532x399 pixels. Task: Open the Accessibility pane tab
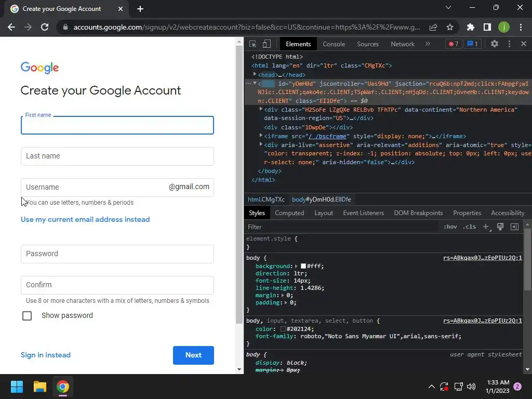[508, 212]
